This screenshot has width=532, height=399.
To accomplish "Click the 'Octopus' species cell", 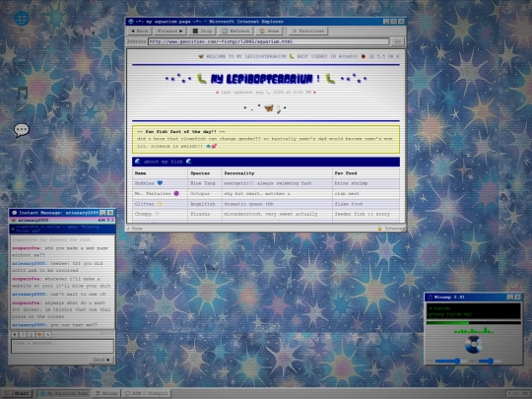I will [205, 193].
